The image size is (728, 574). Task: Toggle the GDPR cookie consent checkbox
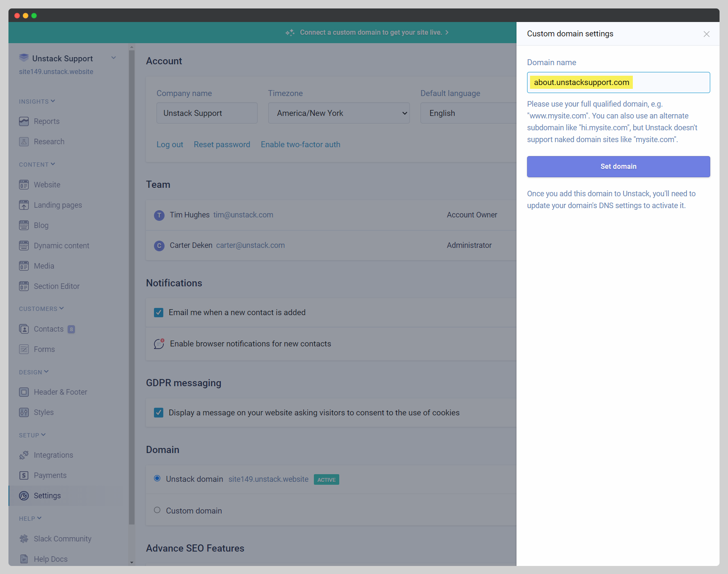click(x=159, y=413)
